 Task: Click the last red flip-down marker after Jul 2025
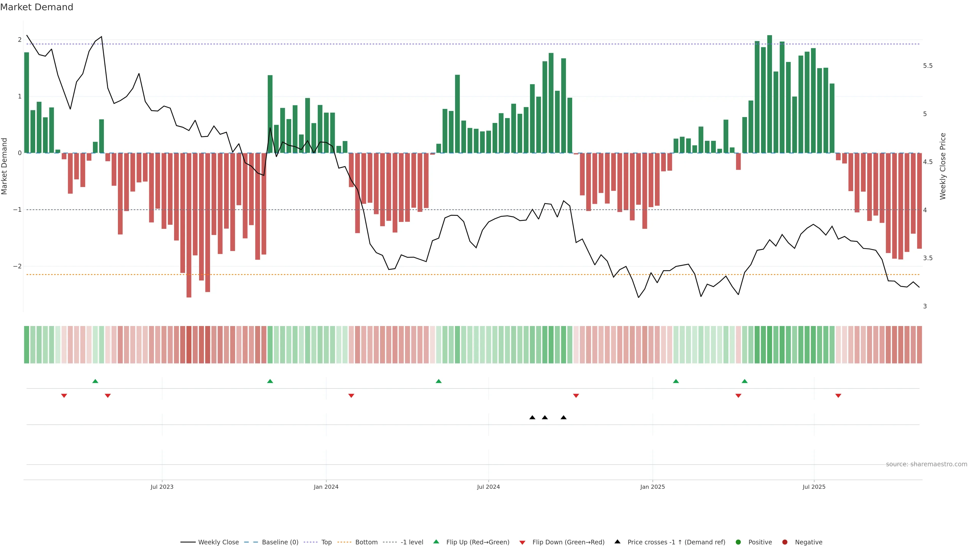coord(838,396)
